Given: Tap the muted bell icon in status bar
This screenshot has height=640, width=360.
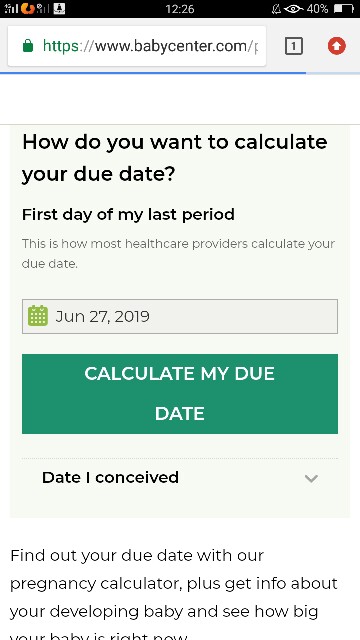Looking at the screenshot, I should click(276, 9).
